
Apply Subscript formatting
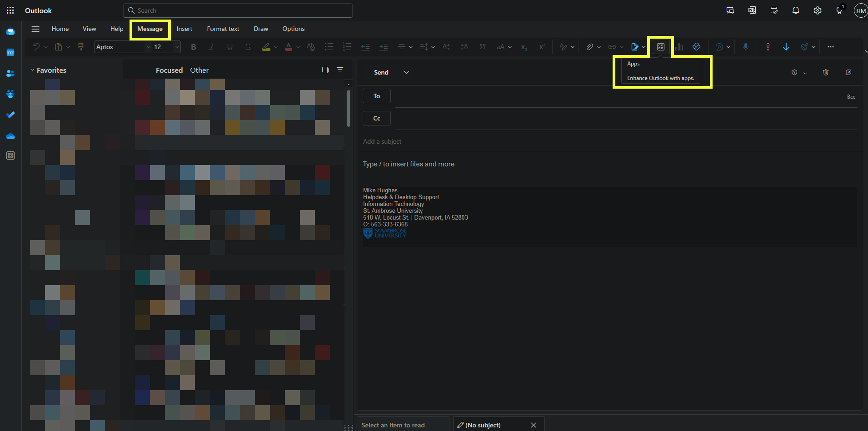[524, 47]
